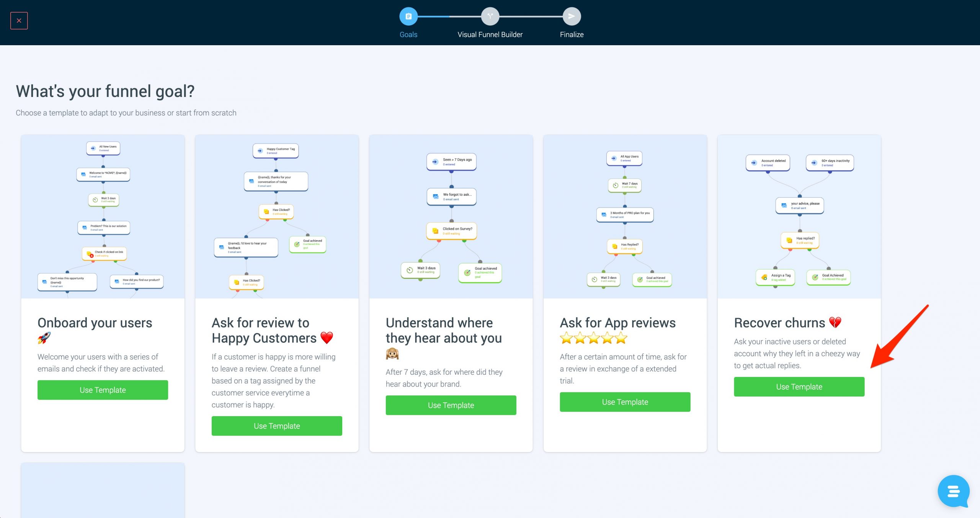The height and width of the screenshot is (518, 980).
Task: Use Template for Ask for review to Happy Customers
Action: [x=277, y=426]
